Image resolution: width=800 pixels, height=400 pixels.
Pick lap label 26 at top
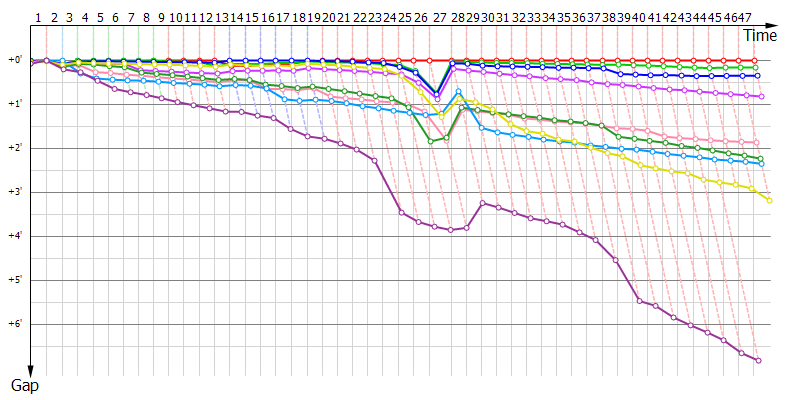(421, 18)
